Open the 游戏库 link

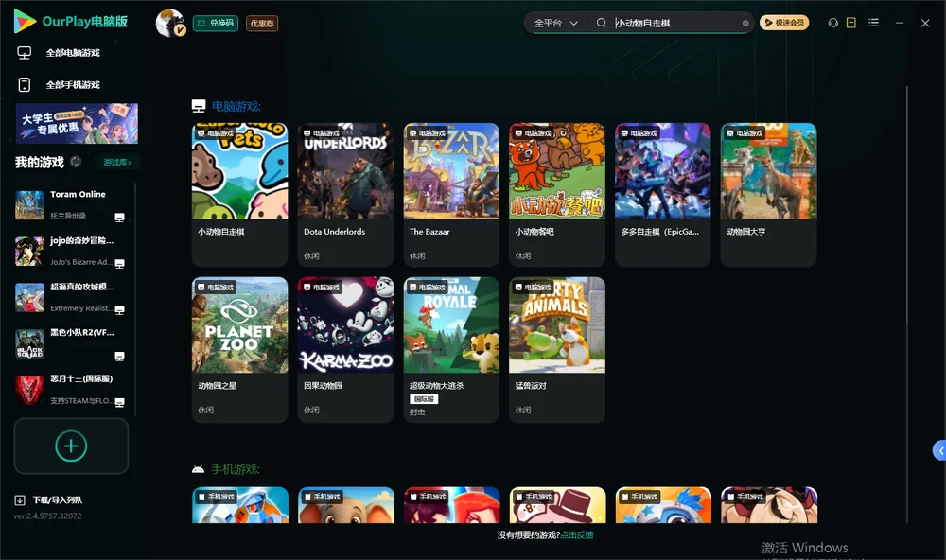(x=117, y=163)
